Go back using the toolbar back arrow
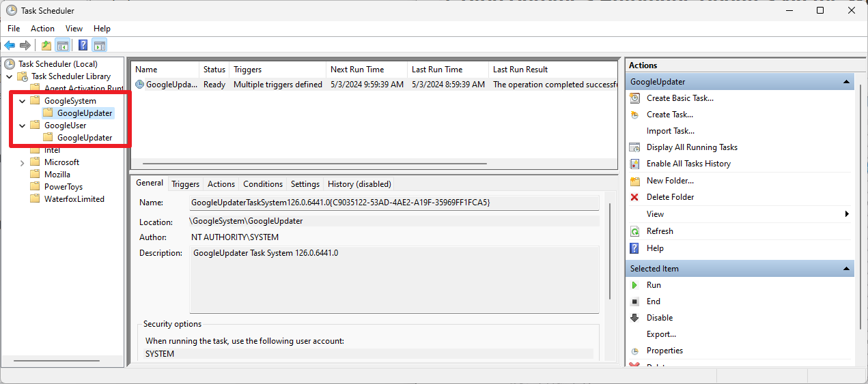 (x=10, y=46)
